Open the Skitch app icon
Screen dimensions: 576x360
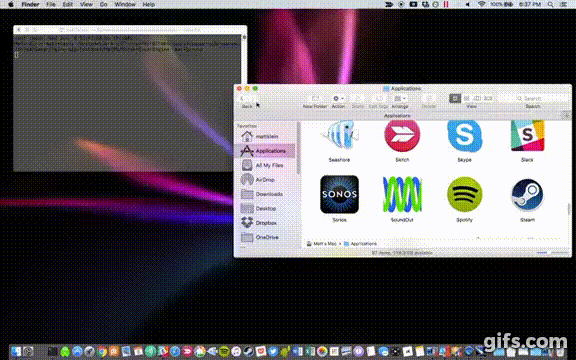402,136
